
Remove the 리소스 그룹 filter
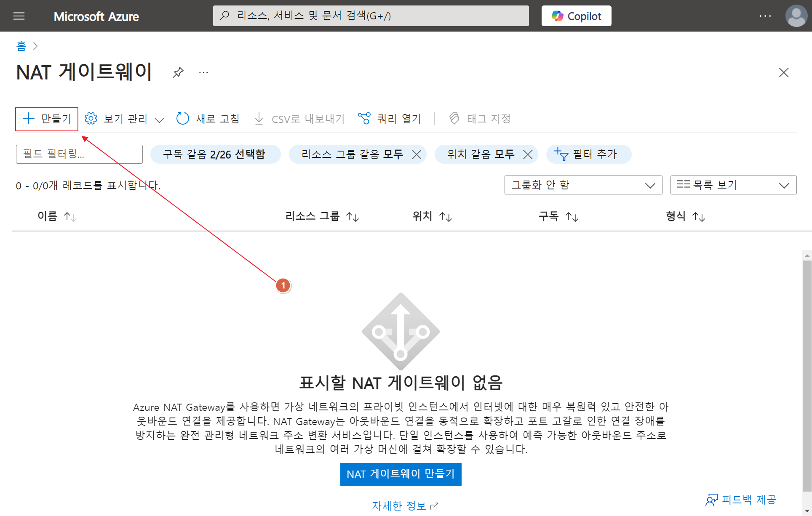pos(417,154)
